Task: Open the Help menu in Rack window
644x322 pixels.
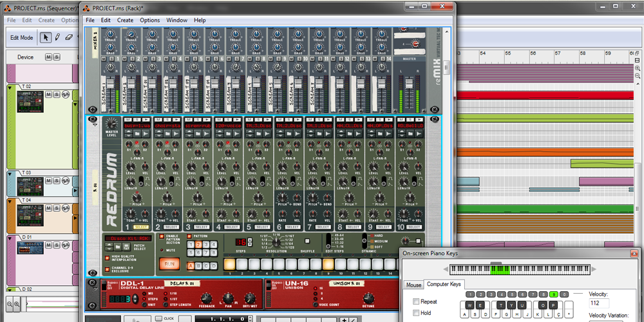Action: point(200,20)
